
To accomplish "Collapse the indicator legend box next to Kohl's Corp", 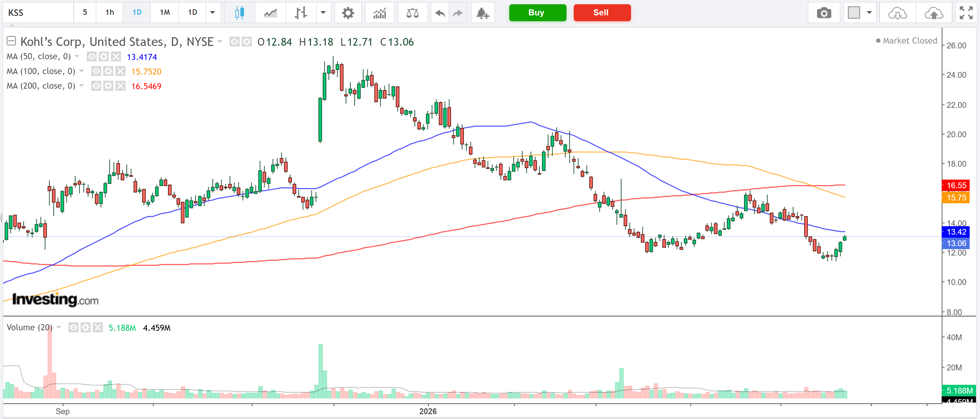I will (x=11, y=41).
